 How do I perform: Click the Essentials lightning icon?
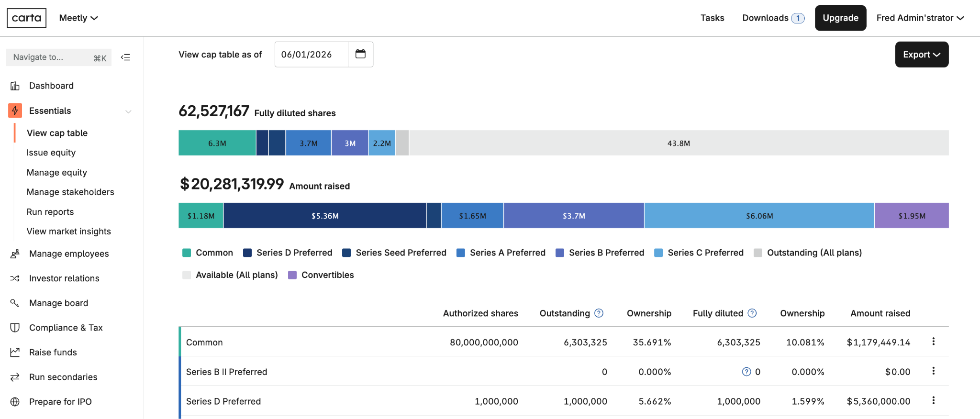[x=15, y=110]
